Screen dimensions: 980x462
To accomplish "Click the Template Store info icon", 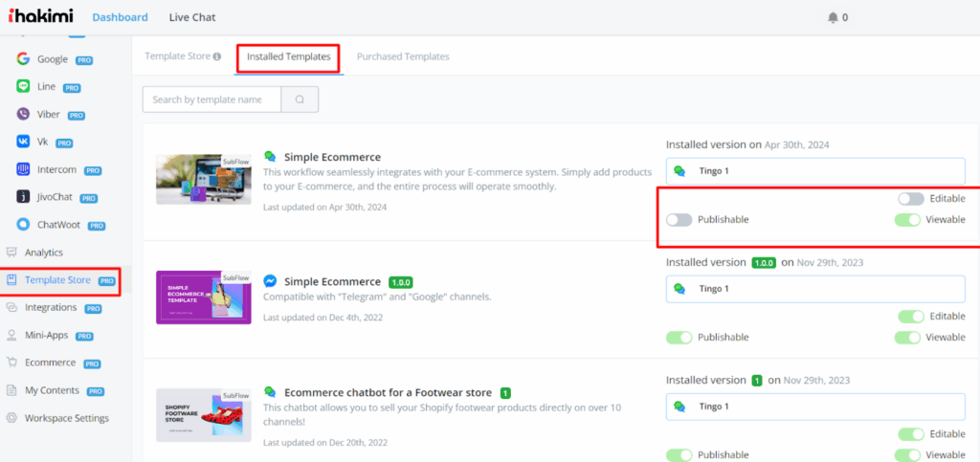I will pyautogui.click(x=217, y=56).
